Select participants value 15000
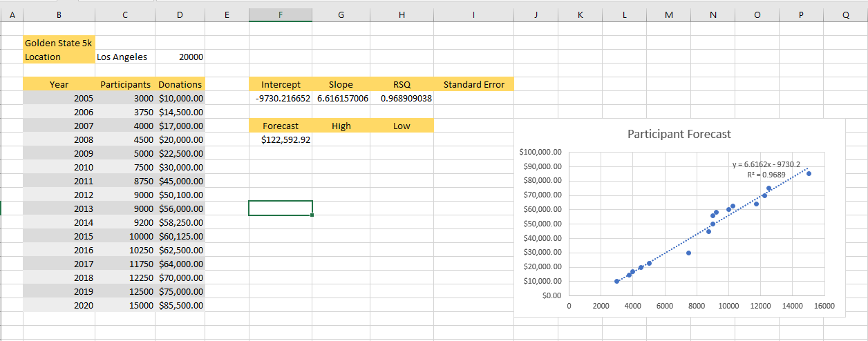The height and width of the screenshot is (341, 868). click(x=125, y=305)
